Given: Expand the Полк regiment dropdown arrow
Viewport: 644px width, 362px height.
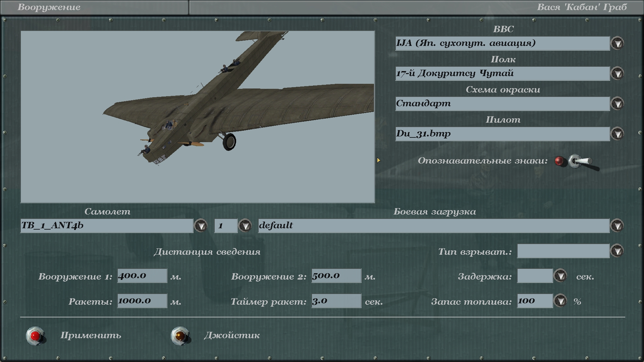Looking at the screenshot, I should [x=617, y=74].
